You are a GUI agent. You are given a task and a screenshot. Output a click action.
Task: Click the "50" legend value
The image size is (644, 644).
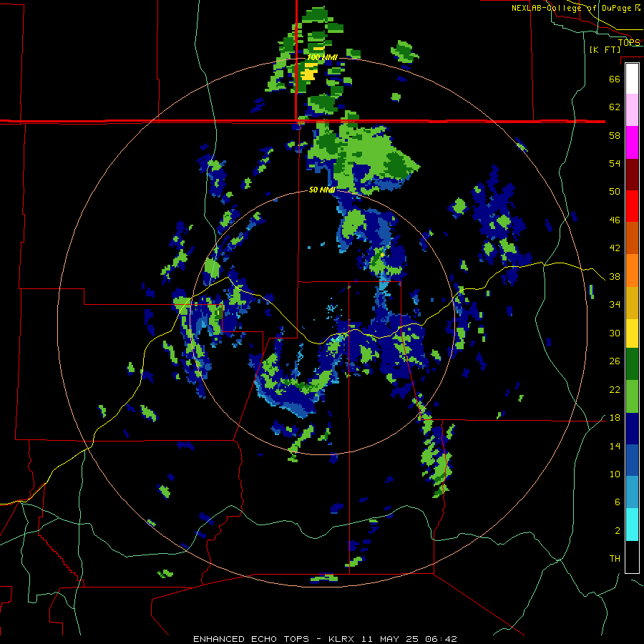pyautogui.click(x=615, y=192)
